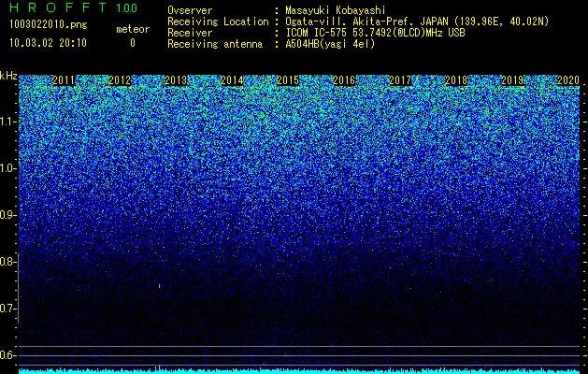
Task: Click the 0.8 kHz axis label
Action: [7, 262]
